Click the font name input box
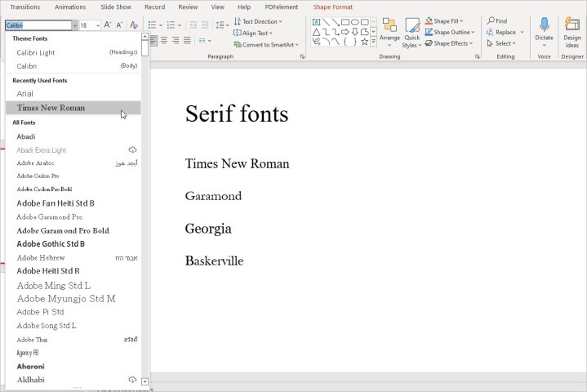The width and height of the screenshot is (587, 392). click(x=38, y=25)
